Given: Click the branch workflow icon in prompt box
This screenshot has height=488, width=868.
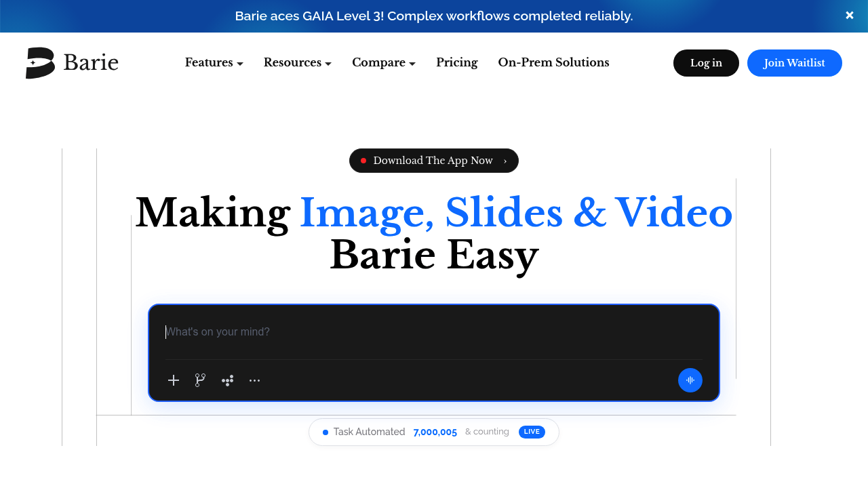Looking at the screenshot, I should (200, 380).
